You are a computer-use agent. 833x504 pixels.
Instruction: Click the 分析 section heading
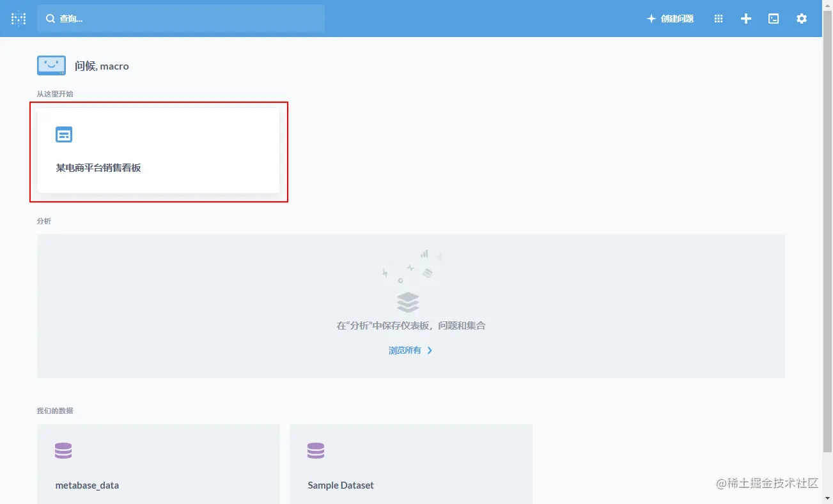44,221
